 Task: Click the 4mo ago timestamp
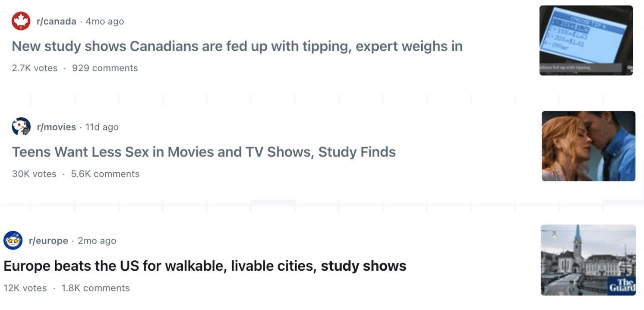pyautogui.click(x=105, y=21)
